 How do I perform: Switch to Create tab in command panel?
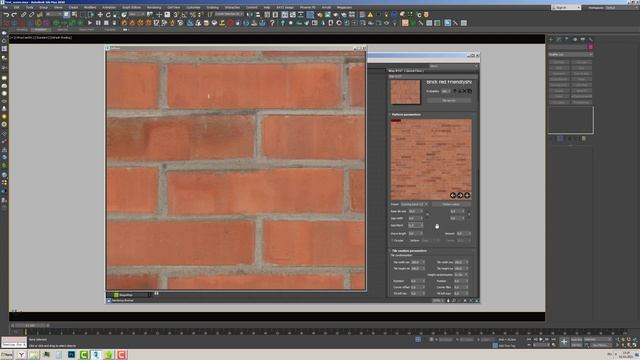click(x=551, y=40)
